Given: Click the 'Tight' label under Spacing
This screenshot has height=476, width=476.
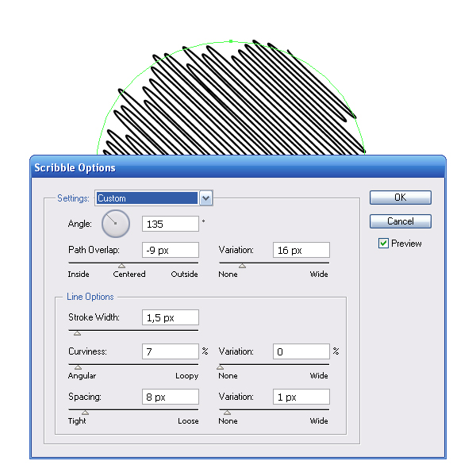Looking at the screenshot, I should (77, 421).
